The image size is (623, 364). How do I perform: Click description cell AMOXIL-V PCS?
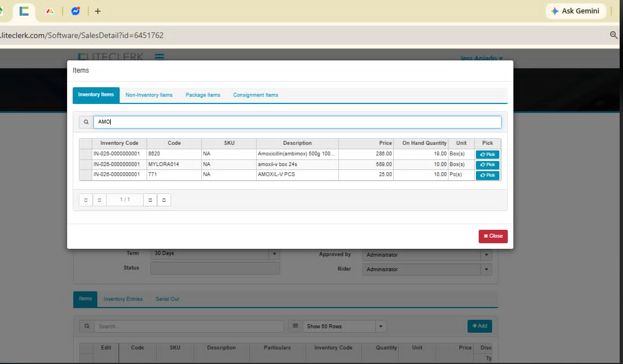pos(297,174)
